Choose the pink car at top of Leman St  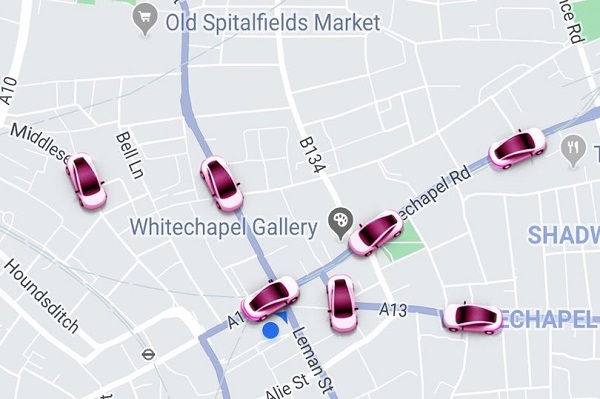coord(270,299)
